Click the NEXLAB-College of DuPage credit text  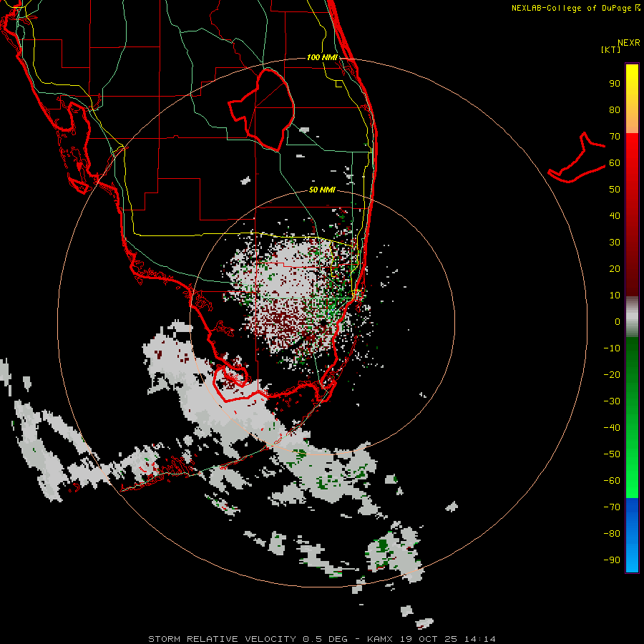[x=571, y=8]
